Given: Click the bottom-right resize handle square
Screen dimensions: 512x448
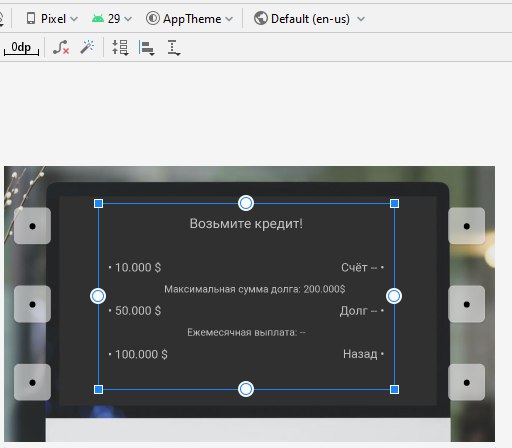Looking at the screenshot, I should (394, 389).
